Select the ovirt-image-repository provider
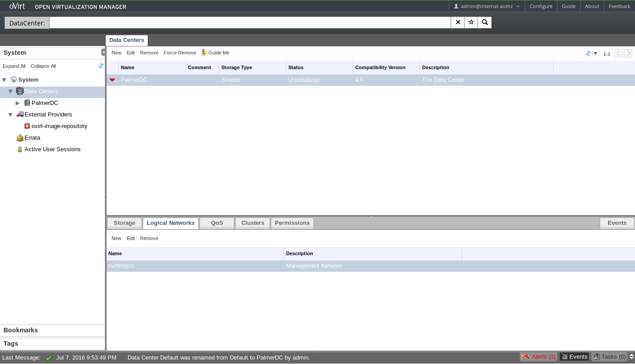This screenshot has height=364, width=635. (x=59, y=126)
